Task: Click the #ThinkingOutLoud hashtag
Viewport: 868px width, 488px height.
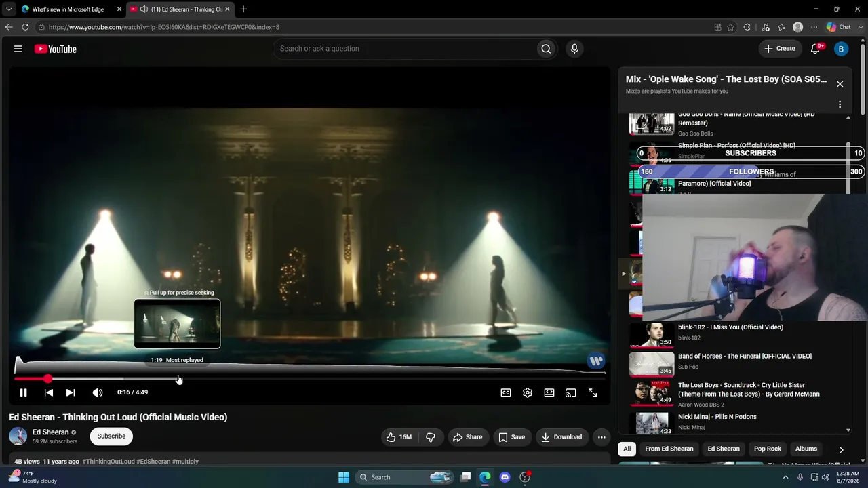Action: click(x=108, y=462)
